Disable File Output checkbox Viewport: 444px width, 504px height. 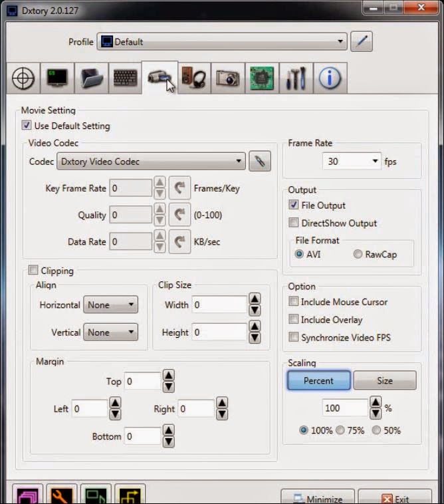coord(293,204)
